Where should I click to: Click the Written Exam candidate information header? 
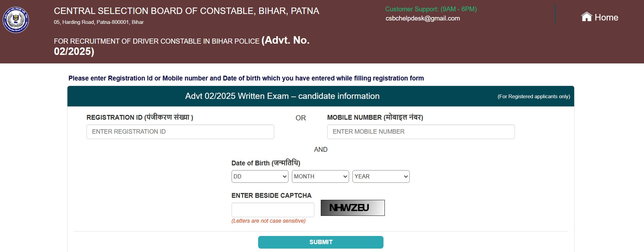282,96
